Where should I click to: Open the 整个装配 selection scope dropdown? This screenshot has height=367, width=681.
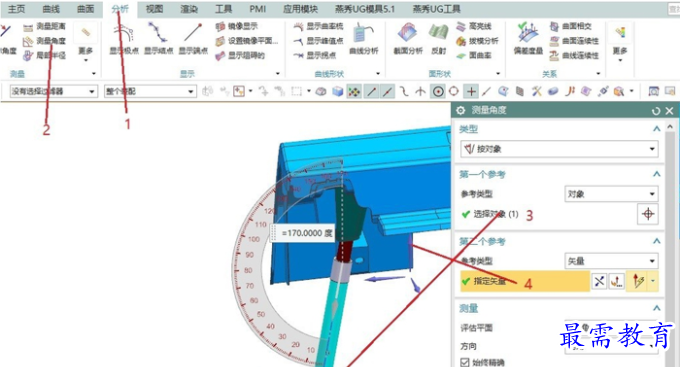(x=150, y=92)
